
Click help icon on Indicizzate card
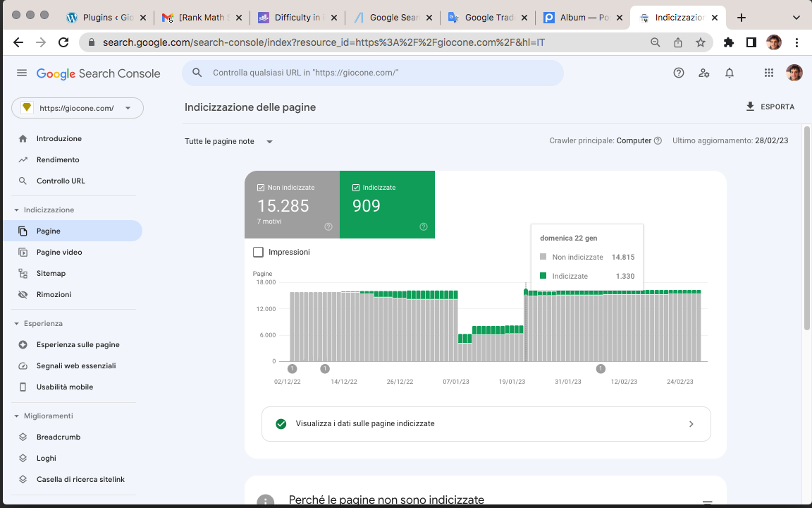(x=424, y=226)
